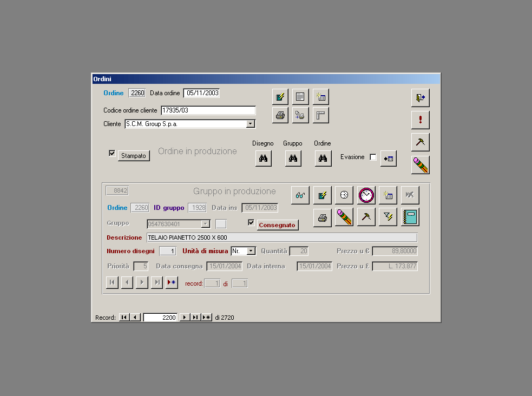
Task: Click the greyed-out delete X icon
Action: (x=410, y=195)
